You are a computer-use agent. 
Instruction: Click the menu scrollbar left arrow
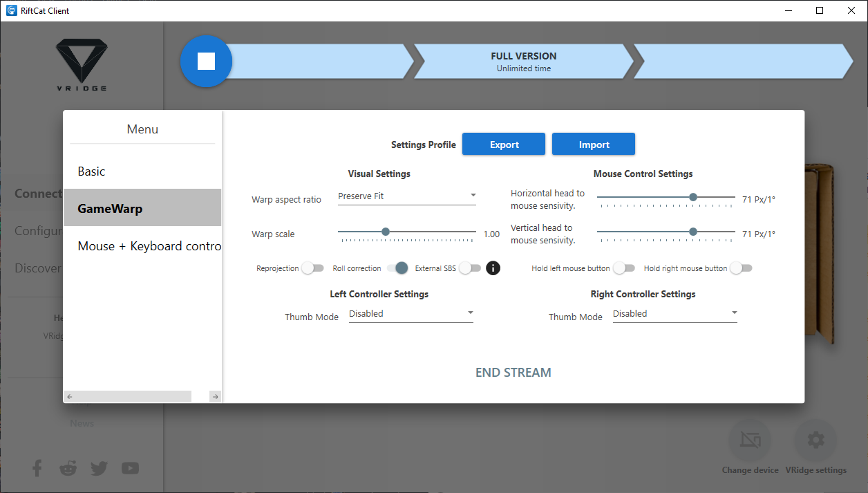click(x=69, y=396)
